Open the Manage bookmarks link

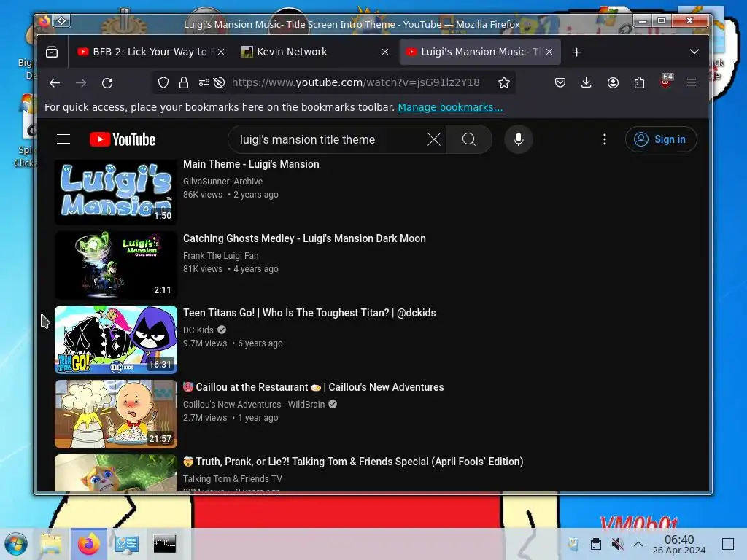tap(450, 107)
